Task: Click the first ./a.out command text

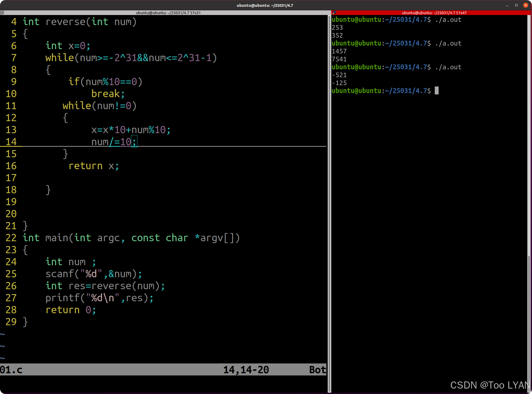Action: click(x=448, y=20)
